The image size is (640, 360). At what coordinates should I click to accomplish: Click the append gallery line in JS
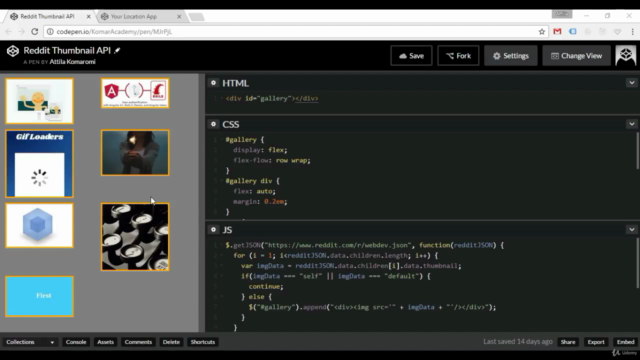click(372, 307)
